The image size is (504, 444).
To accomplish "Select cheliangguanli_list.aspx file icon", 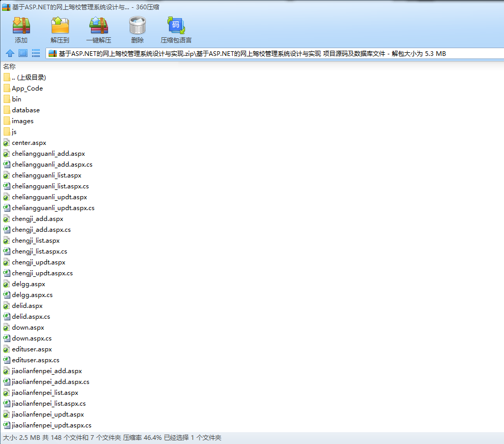I will click(6, 175).
